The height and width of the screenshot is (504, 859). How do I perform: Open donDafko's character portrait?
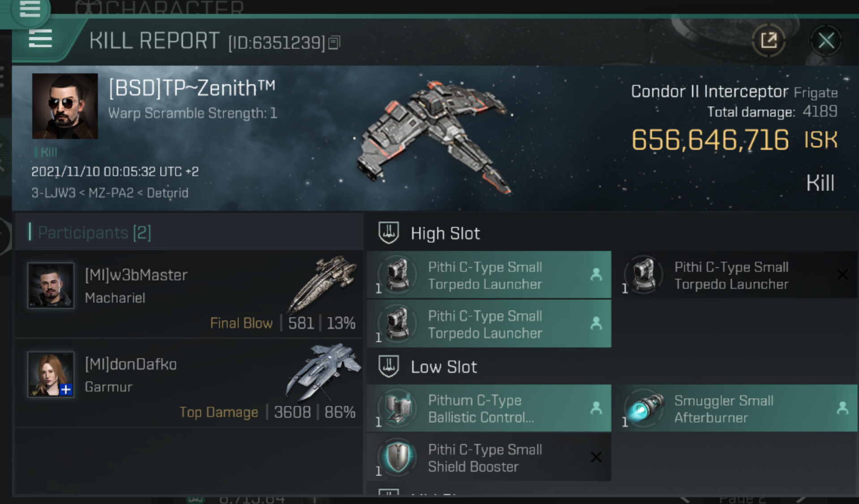(51, 374)
